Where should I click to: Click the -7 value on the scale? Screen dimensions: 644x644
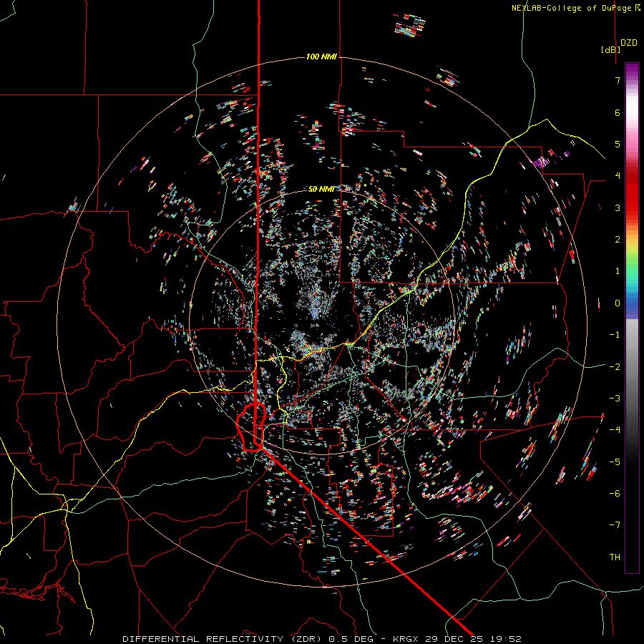pyautogui.click(x=615, y=525)
